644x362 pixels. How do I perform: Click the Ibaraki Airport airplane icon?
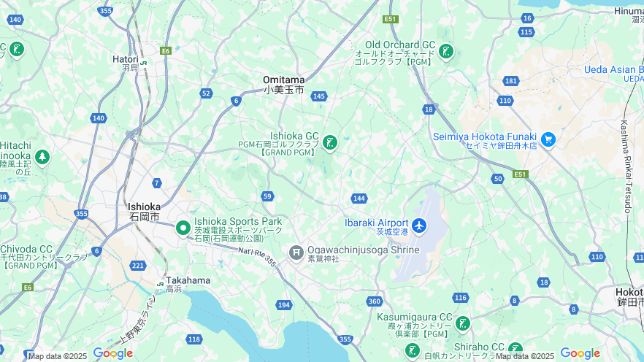pos(419,226)
